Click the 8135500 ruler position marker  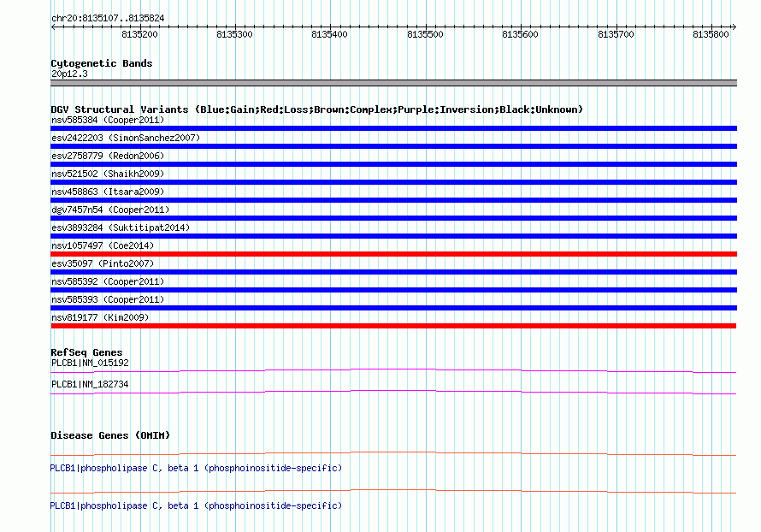[425, 34]
